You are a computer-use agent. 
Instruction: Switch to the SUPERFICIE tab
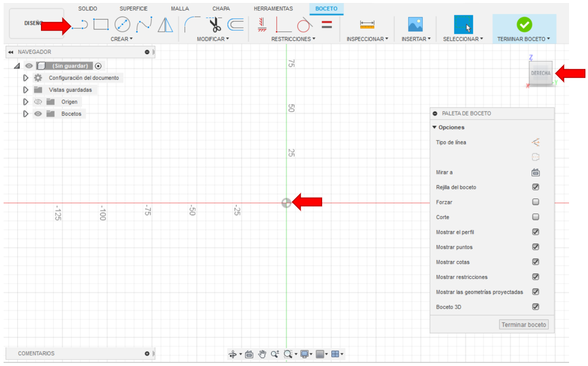134,9
